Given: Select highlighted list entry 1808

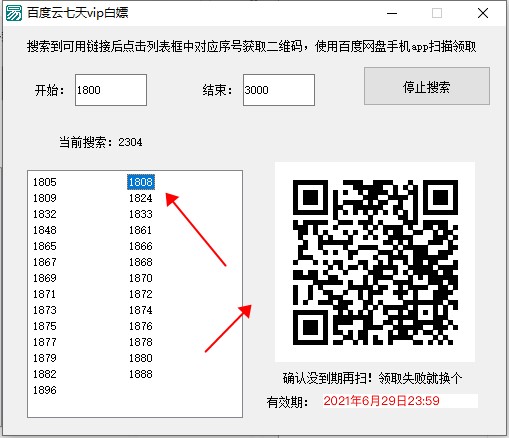Looking at the screenshot, I should 141,182.
